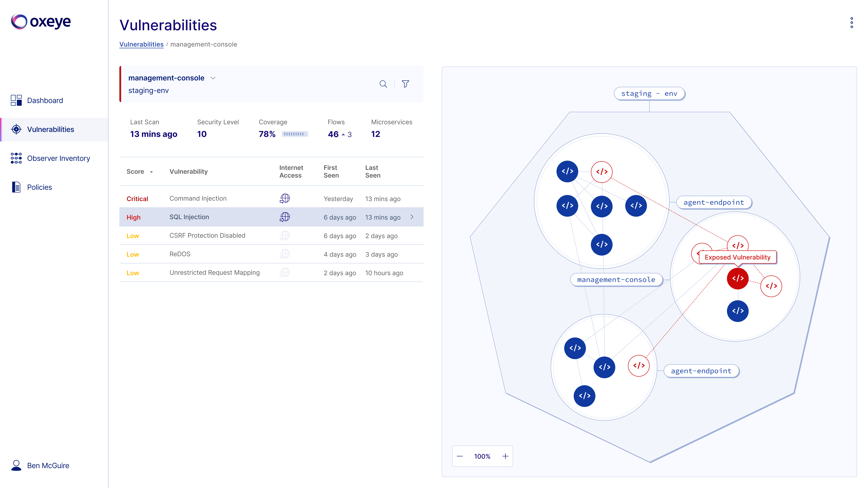The width and height of the screenshot is (868, 488).
Task: Click the internet access globe for Command Injection
Action: coord(285,198)
